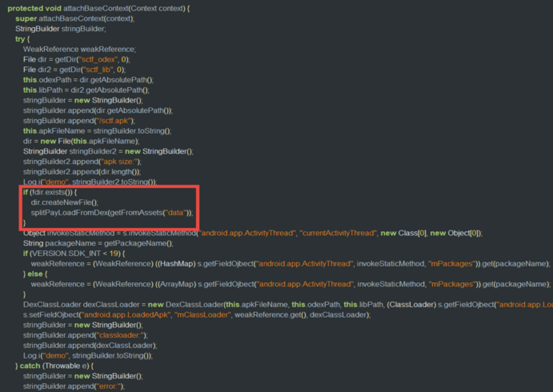Click the String packageName = getPackageName() line
Image resolution: width=553 pixels, height=392 pixels.
pyautogui.click(x=98, y=243)
